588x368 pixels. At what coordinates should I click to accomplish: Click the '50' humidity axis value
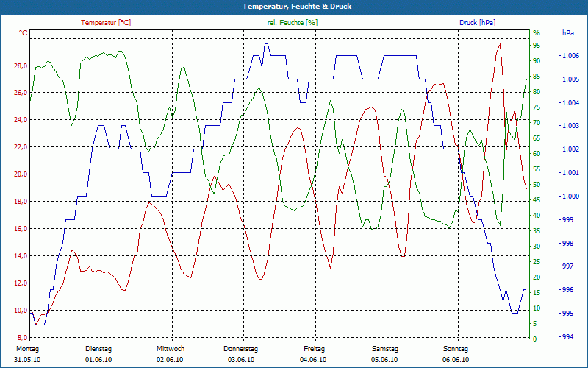(537, 185)
